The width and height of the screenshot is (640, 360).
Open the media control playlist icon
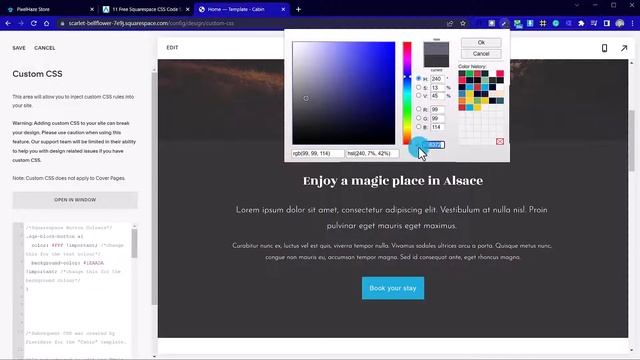594,23
